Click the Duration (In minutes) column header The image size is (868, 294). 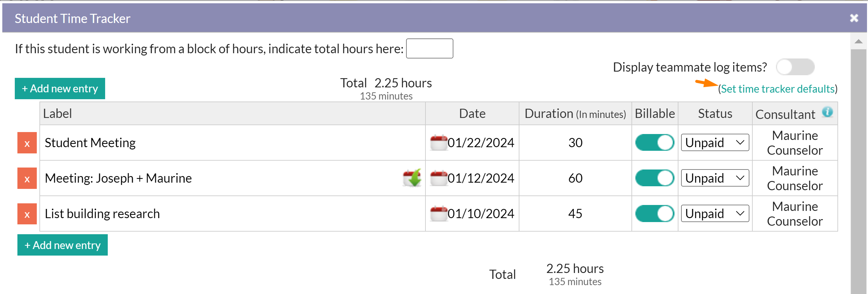click(575, 114)
